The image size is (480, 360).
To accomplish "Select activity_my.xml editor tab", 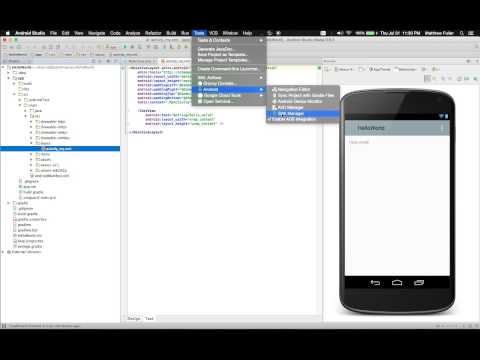I will [x=176, y=61].
